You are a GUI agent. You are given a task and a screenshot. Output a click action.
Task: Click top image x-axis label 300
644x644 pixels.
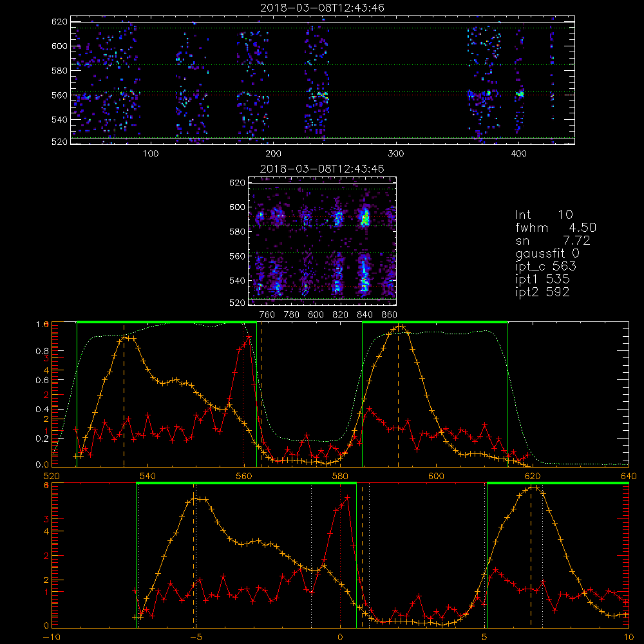[396, 154]
